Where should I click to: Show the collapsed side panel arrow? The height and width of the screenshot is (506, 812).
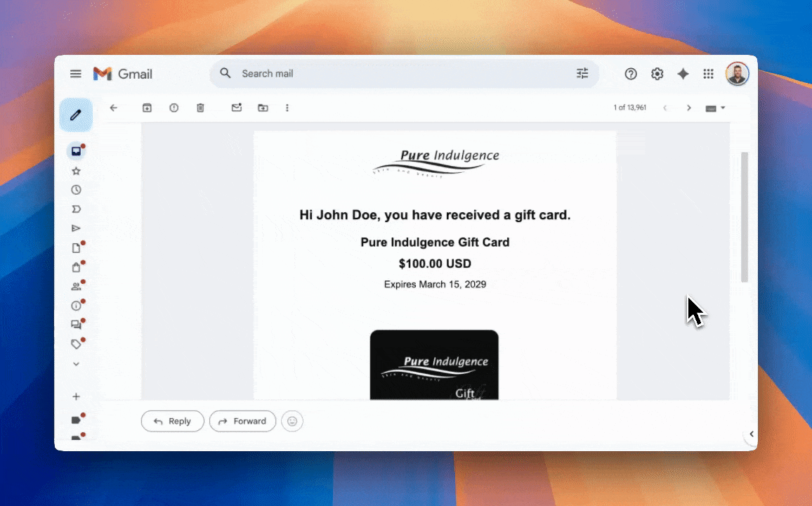pos(751,434)
